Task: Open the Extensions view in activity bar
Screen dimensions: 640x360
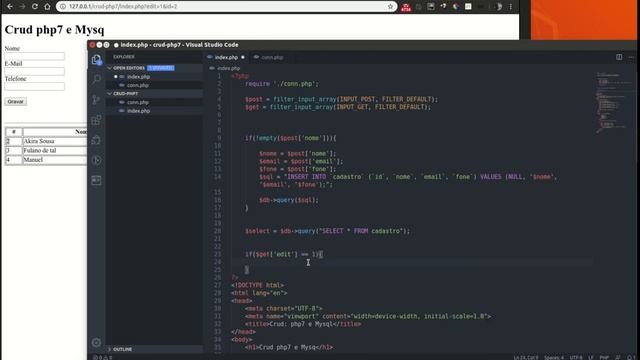Action: pos(96,120)
